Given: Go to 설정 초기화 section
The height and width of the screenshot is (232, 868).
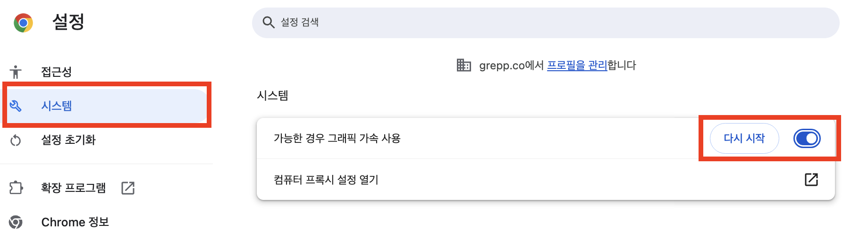Looking at the screenshot, I should click(x=68, y=140).
